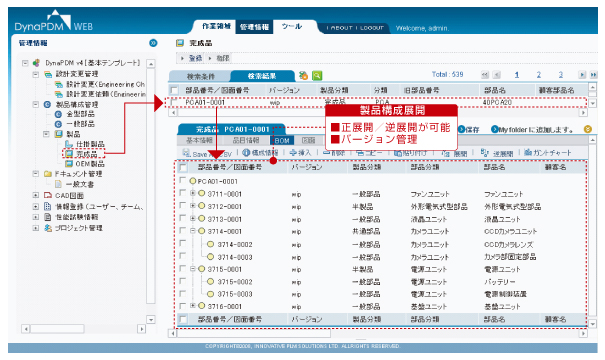Check the box for row 3713-0001
605x360 pixels.
click(183, 218)
